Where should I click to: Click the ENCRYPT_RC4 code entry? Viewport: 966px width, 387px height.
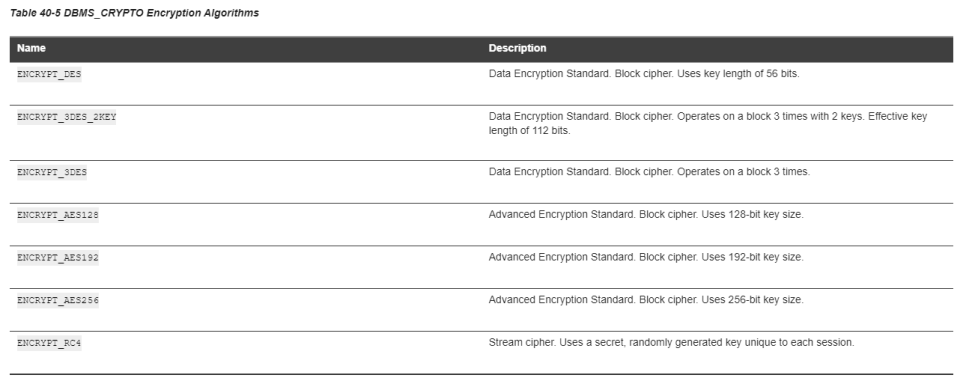coord(49,343)
